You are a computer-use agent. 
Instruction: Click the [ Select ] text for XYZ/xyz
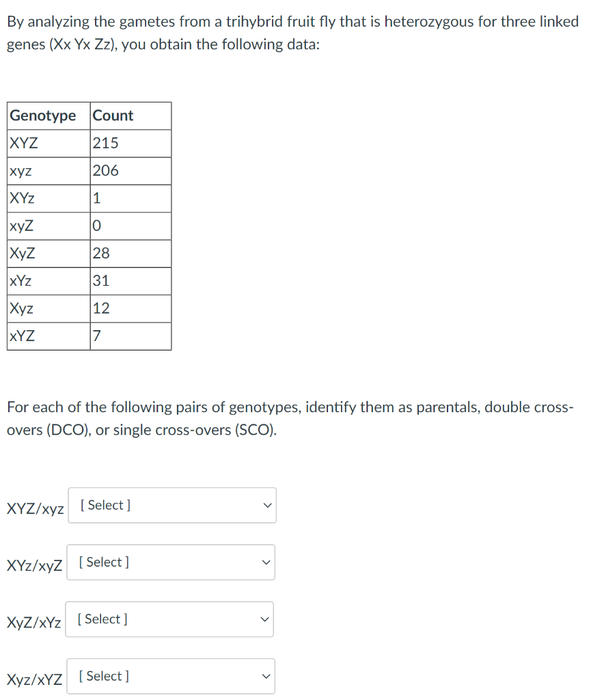tap(102, 505)
